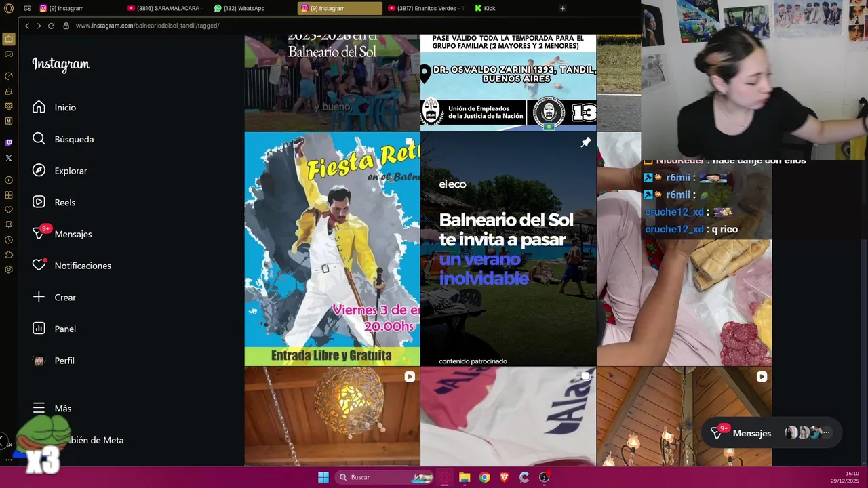Open the Opera main menu logo
The image size is (868, 488).
(x=9, y=8)
